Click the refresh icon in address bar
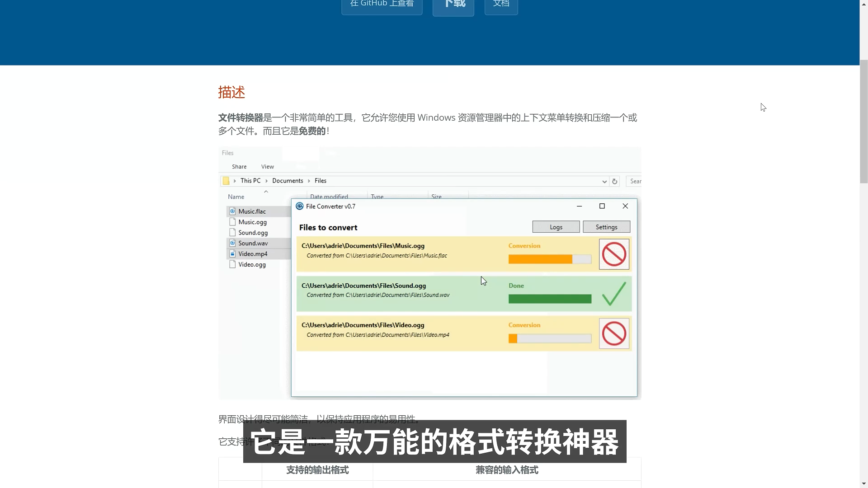Viewport: 868px width, 488px height. 614,181
